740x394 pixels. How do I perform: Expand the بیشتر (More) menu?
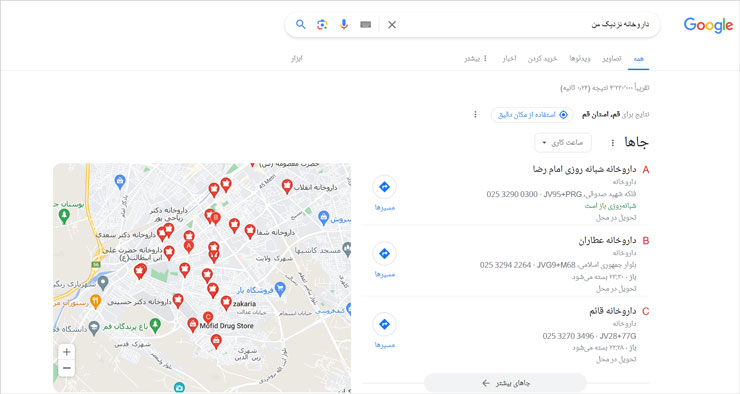tap(476, 59)
